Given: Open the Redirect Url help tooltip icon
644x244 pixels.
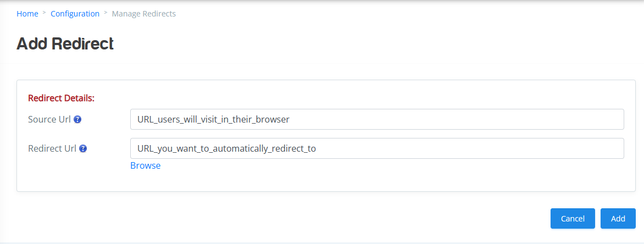Looking at the screenshot, I should click(83, 149).
